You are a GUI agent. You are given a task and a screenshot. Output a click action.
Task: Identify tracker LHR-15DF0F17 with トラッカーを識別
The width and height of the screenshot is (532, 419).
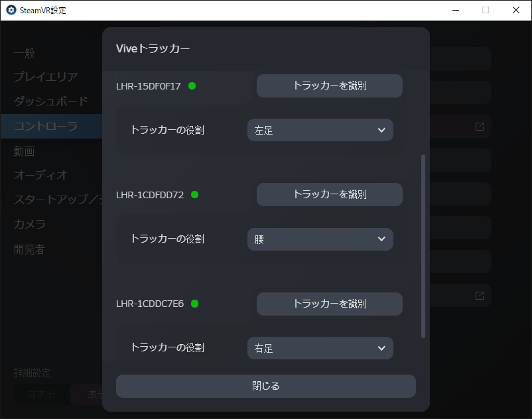click(329, 86)
